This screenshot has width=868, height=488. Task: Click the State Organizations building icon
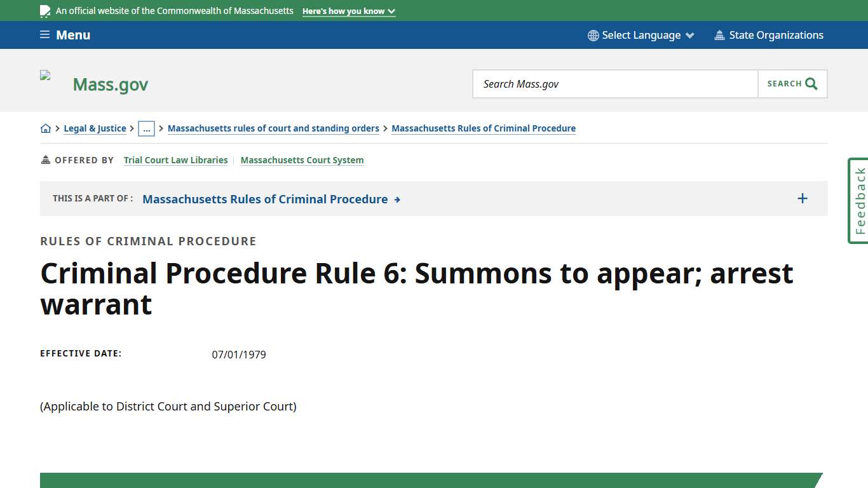pos(719,35)
